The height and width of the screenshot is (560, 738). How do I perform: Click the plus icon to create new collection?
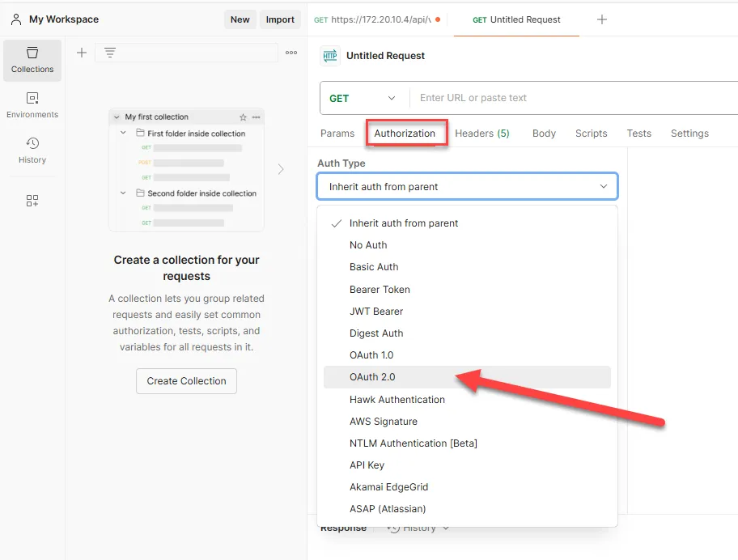[x=82, y=53]
